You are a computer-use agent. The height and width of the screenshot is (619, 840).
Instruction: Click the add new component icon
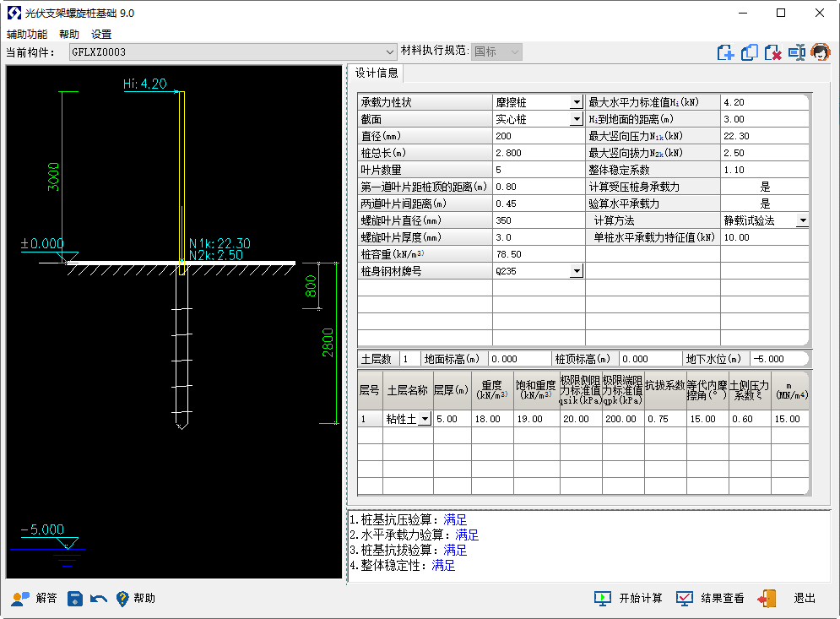click(725, 52)
